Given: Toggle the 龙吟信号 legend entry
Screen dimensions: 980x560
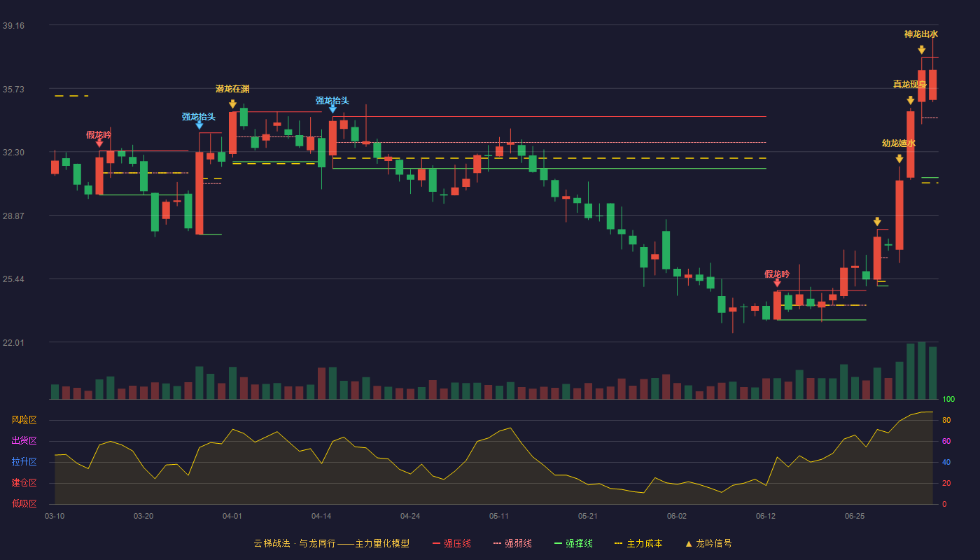Looking at the screenshot, I should (708, 543).
